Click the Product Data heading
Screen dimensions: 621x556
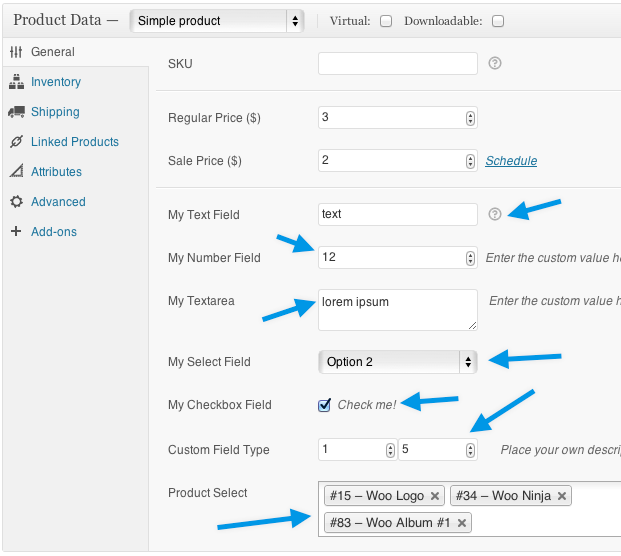[57, 20]
